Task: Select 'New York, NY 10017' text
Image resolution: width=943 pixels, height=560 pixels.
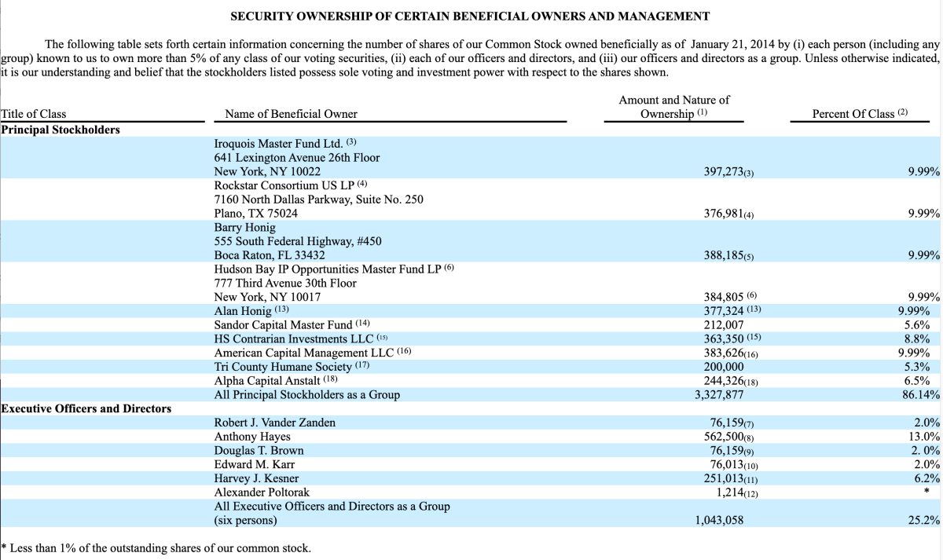Action: 267,298
